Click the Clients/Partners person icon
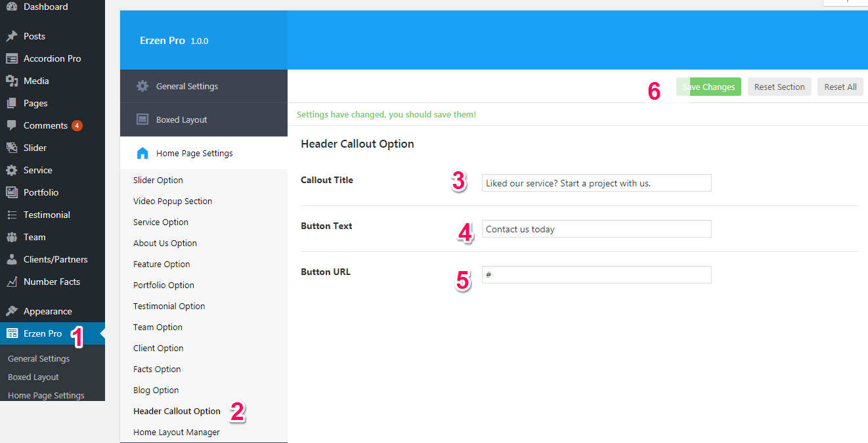 [x=12, y=259]
